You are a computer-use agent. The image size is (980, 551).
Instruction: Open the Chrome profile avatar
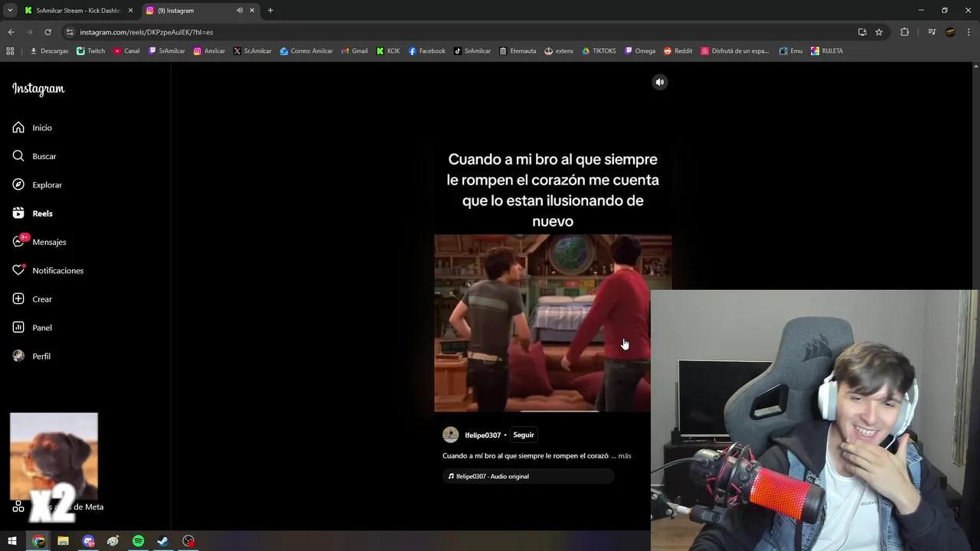click(x=950, y=32)
